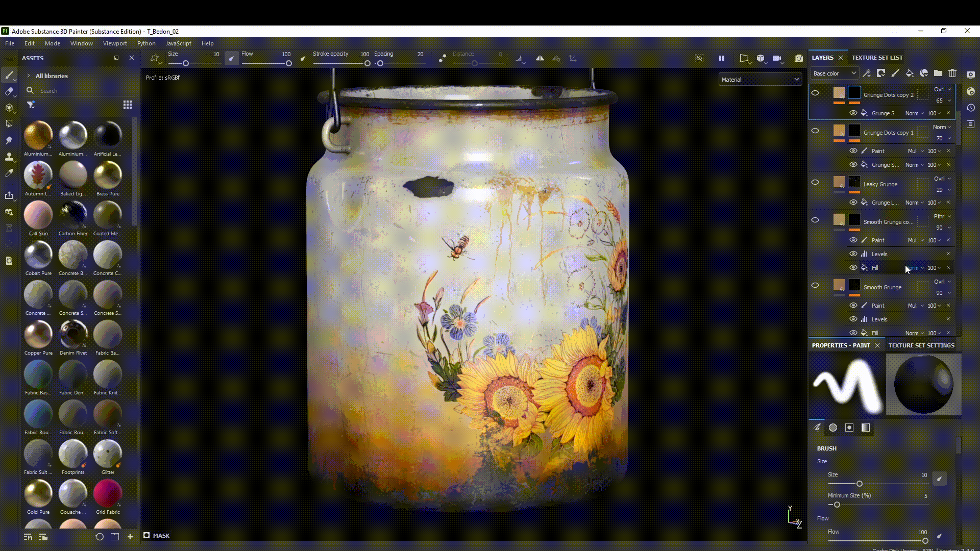980x551 pixels.
Task: Expand All libraries tree
Action: coord(29,76)
